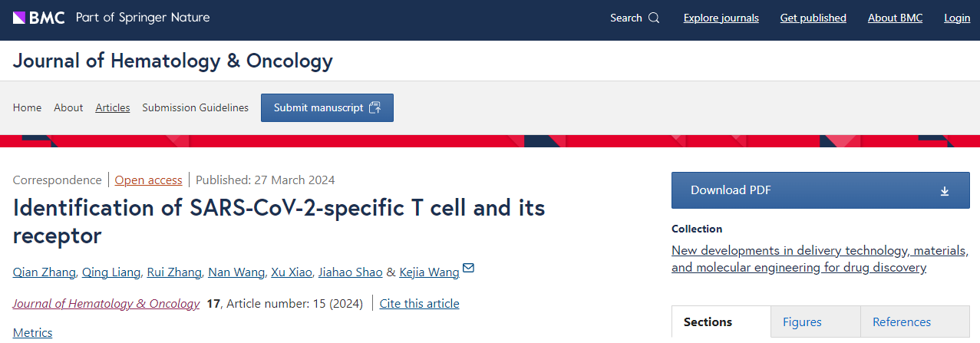View the article Metrics link
This screenshot has height=343, width=980.
33,332
